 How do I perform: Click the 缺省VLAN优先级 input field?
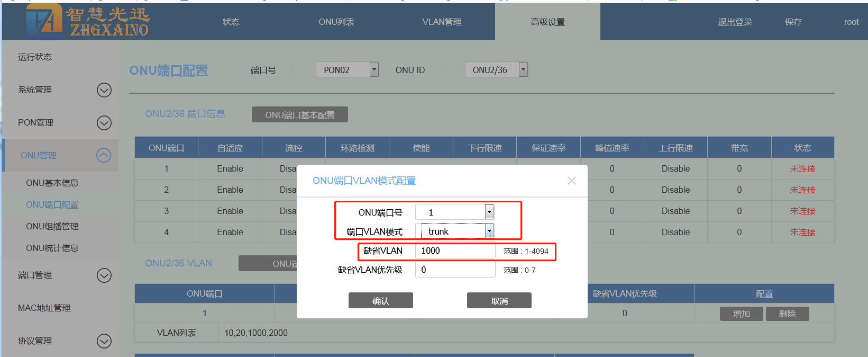click(455, 270)
